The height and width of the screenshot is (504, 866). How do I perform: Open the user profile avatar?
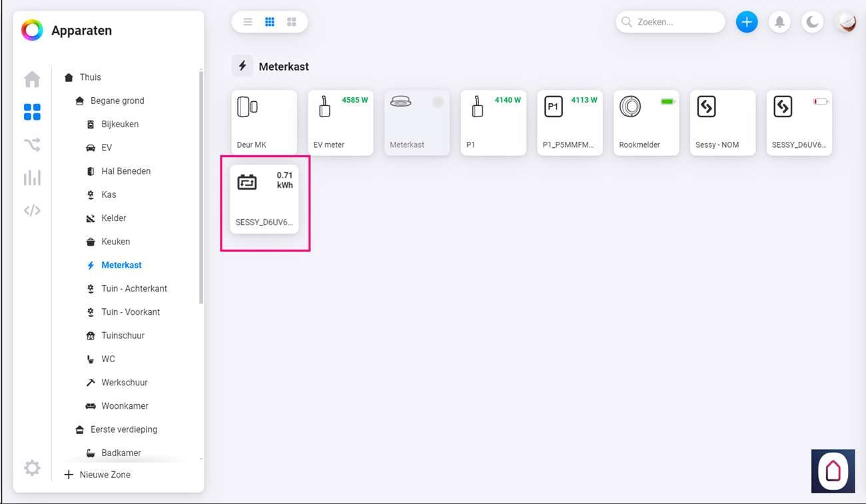[x=846, y=22]
